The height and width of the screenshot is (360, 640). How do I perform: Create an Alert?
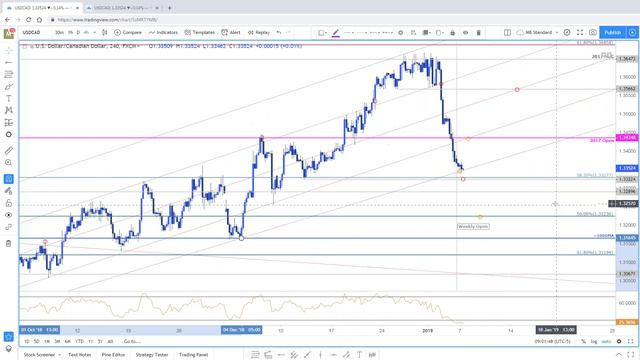[x=231, y=32]
